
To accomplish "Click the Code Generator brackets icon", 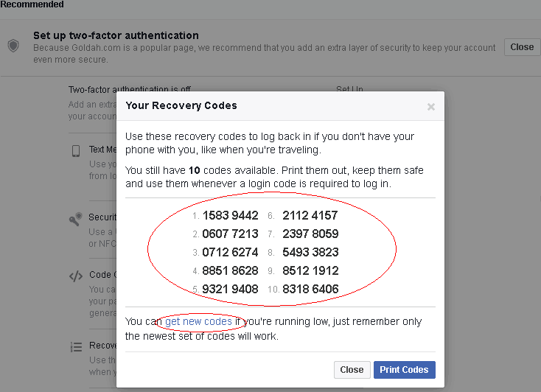I will 75,277.
